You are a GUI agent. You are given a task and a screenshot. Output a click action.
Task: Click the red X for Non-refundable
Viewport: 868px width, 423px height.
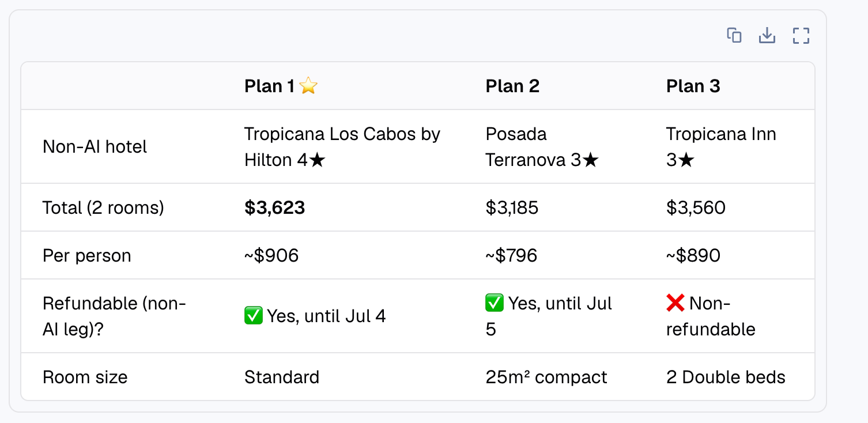(x=675, y=303)
